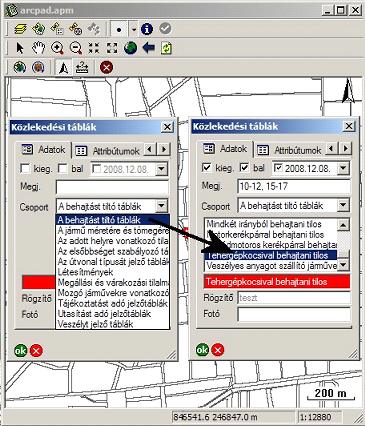Select Motorkerékpárral behajtani tilos
The image size is (365, 426).
pos(271,234)
